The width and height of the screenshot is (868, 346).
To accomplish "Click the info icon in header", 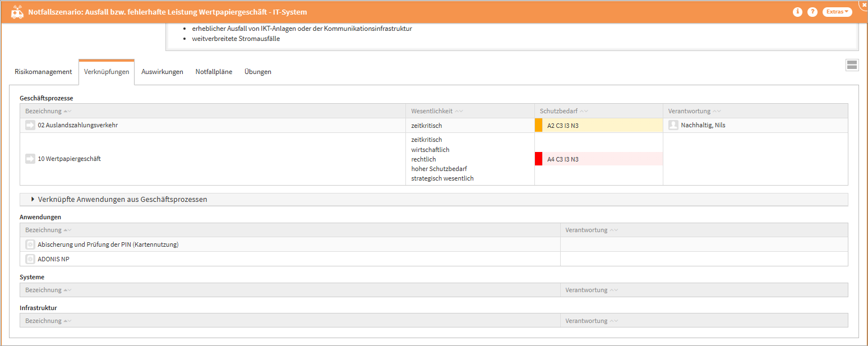I will 797,12.
